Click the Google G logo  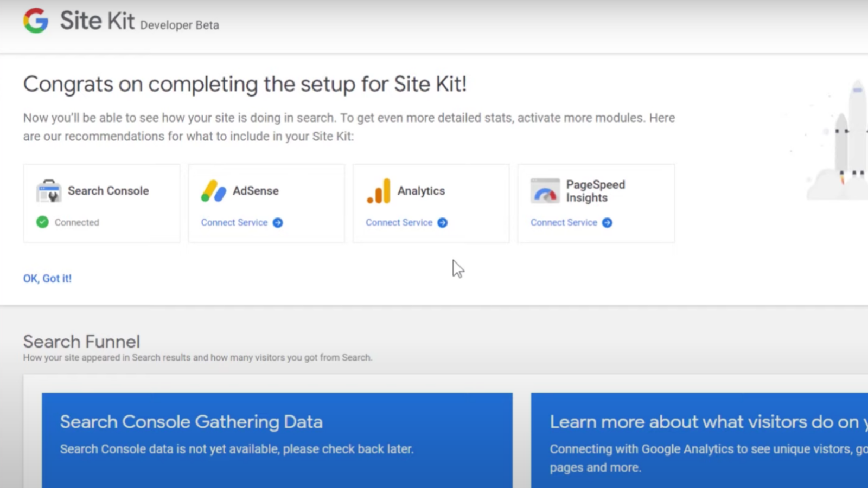pos(36,21)
